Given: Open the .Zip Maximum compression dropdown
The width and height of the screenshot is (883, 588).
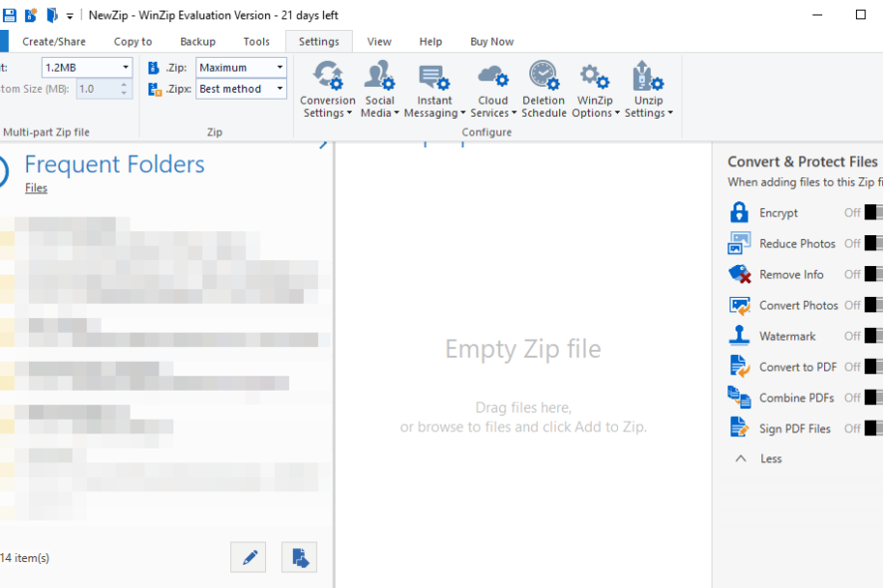Looking at the screenshot, I should click(241, 68).
